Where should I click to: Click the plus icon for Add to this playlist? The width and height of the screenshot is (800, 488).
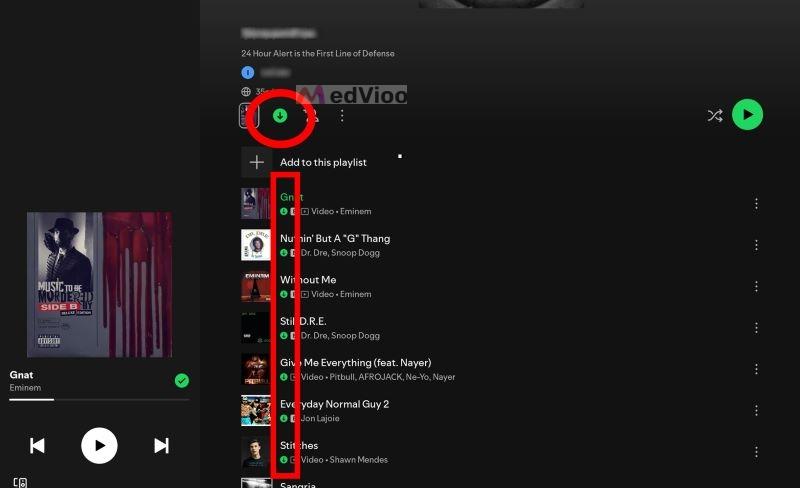point(257,162)
